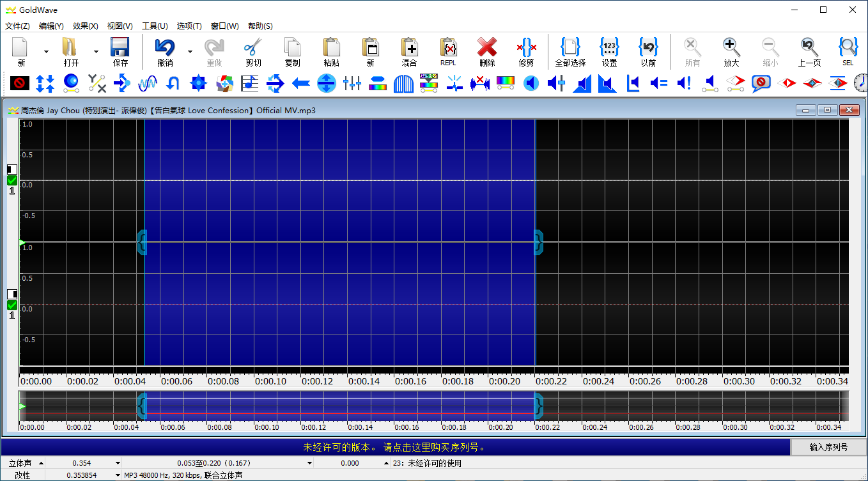Expand the 打开 button dropdown arrow
Image resolution: width=868 pixels, height=481 pixels.
(x=96, y=52)
